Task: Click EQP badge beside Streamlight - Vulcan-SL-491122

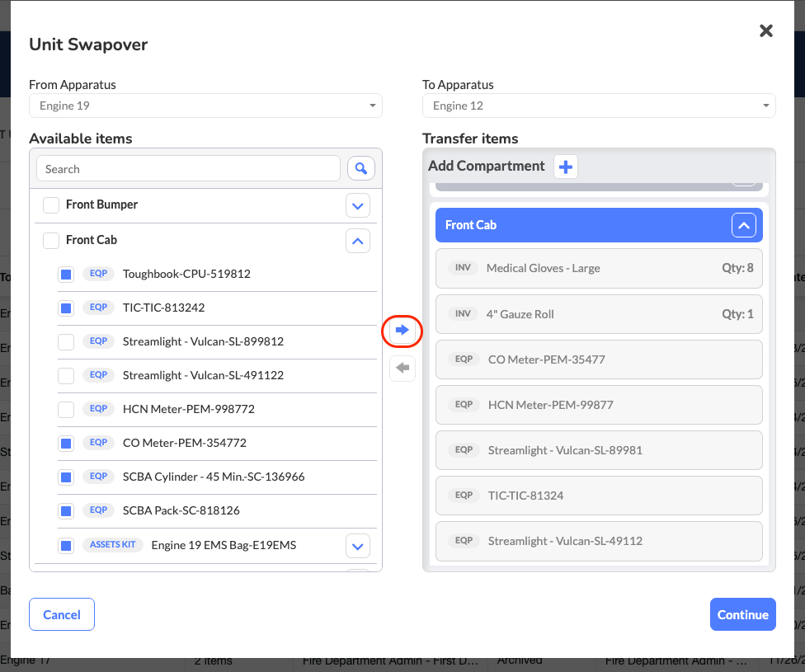Action: pyautogui.click(x=98, y=375)
